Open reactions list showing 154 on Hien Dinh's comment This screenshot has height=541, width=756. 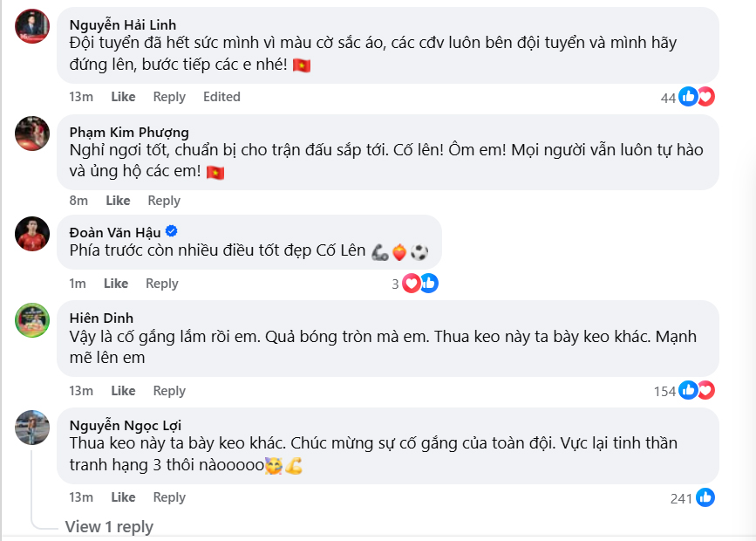click(x=667, y=391)
